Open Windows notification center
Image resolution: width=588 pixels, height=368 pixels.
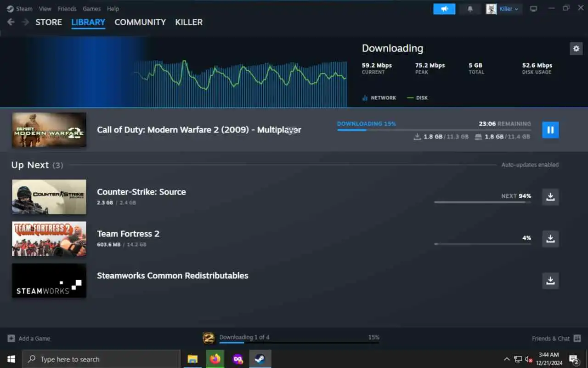pyautogui.click(x=574, y=359)
